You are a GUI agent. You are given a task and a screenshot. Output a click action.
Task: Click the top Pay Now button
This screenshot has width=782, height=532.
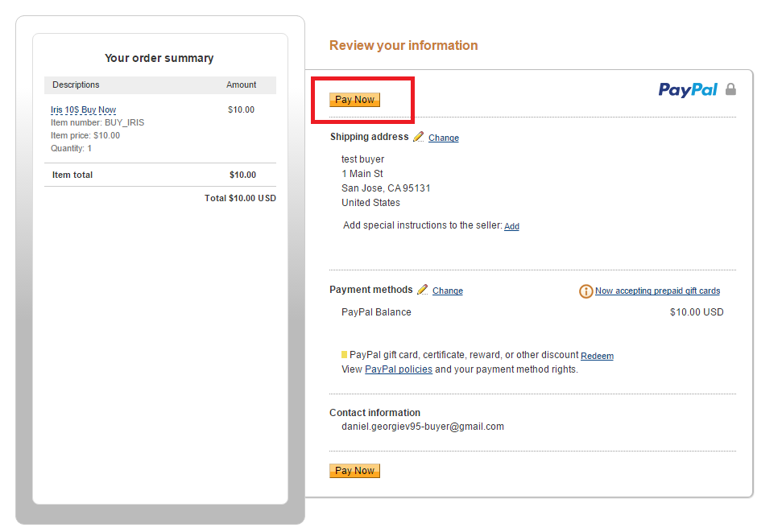pos(354,100)
